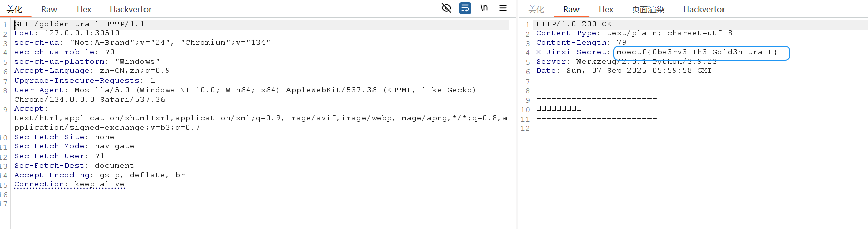Switch to the response 美化 tab

coord(536,9)
